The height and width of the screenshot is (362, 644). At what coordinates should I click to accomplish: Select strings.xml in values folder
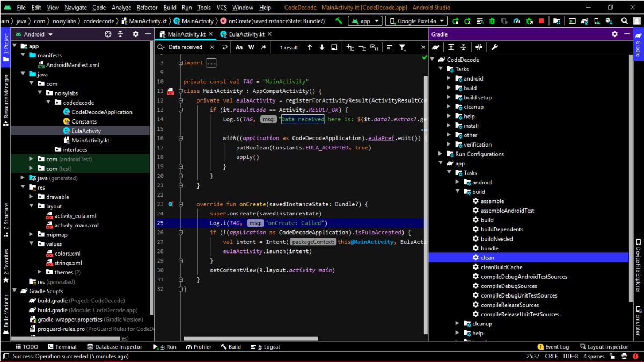point(64,263)
